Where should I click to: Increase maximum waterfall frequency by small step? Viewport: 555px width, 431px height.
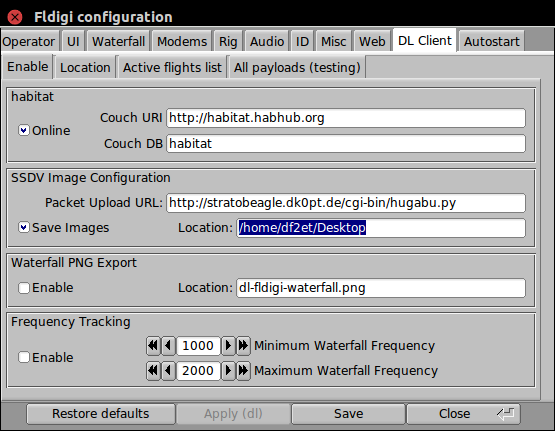(228, 370)
